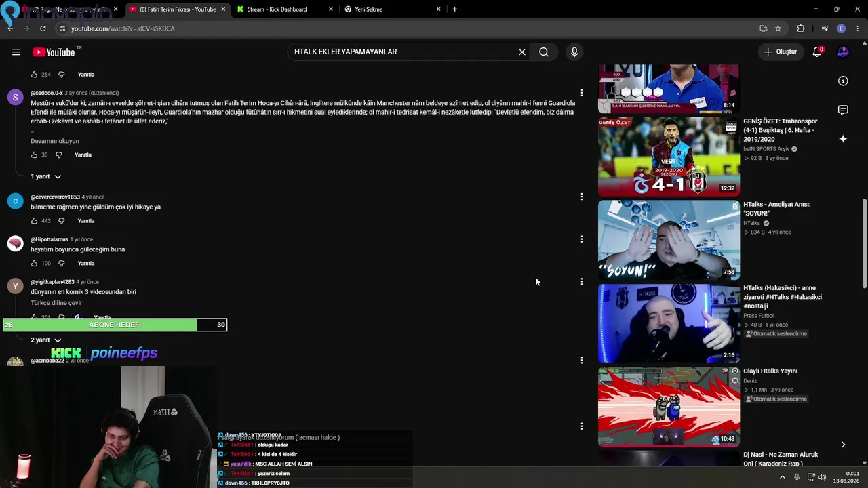Open the Trabzonspor 4-1 Beşiktaş thumbnail
The height and width of the screenshot is (488, 868).
(669, 157)
